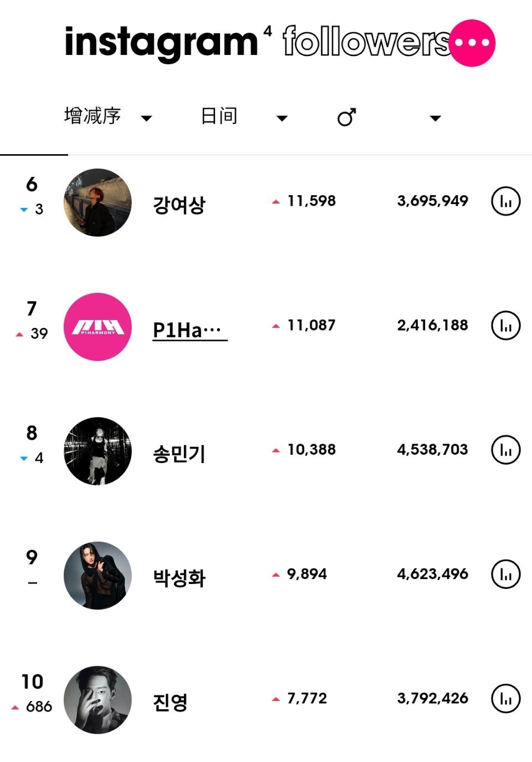Open the pink three-dot more menu
Viewport: 532px width, 762px height.
[472, 43]
